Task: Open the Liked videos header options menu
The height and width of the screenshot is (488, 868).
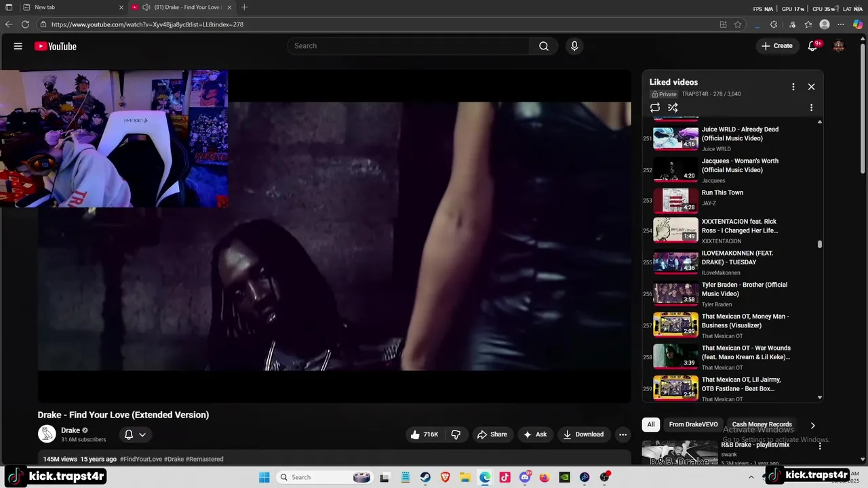Action: tap(793, 87)
